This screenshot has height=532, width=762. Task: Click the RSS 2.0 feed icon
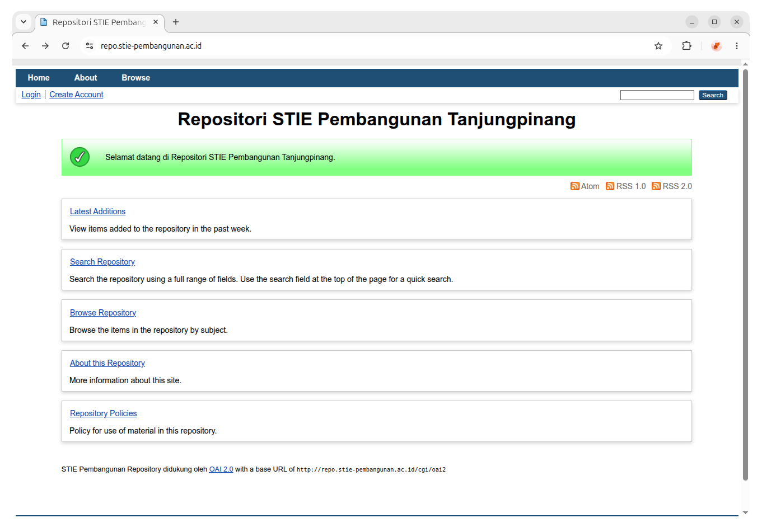point(656,186)
